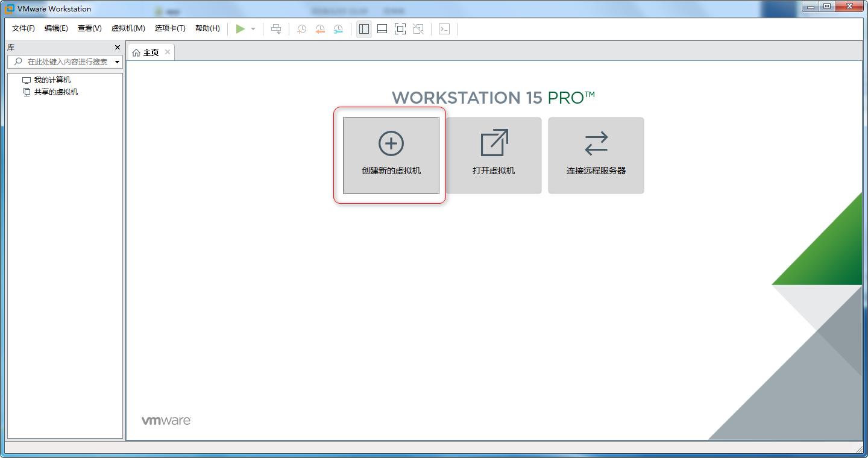
Task: Click the home icon on the 主页 tab
Action: (x=136, y=52)
